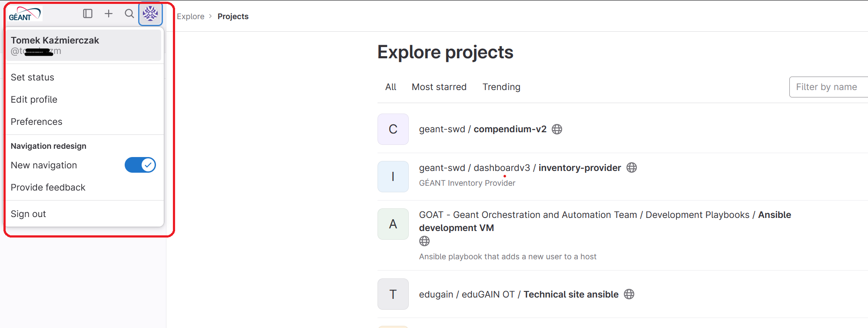This screenshot has height=328, width=868.
Task: Turn off the New navigation toggle
Action: [x=140, y=165]
